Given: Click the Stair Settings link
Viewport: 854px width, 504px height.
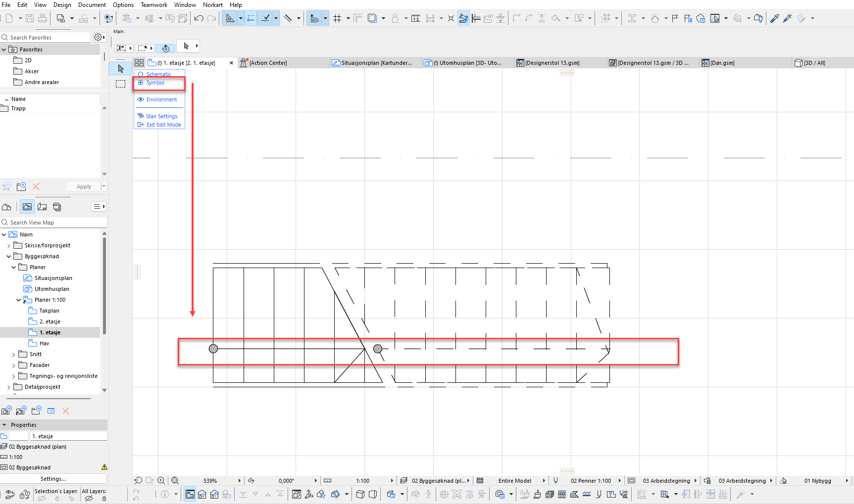Looking at the screenshot, I should tap(161, 116).
